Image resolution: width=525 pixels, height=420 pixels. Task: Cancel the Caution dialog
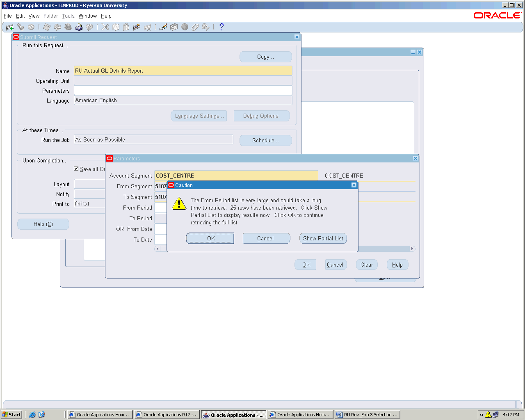pyautogui.click(x=266, y=238)
